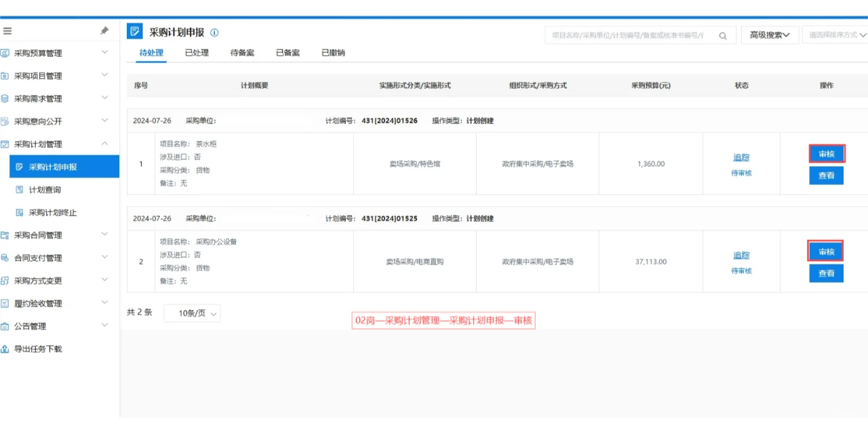The height and width of the screenshot is (434, 868).
Task: Click the 采购计划申报 submenu icon
Action: click(20, 167)
